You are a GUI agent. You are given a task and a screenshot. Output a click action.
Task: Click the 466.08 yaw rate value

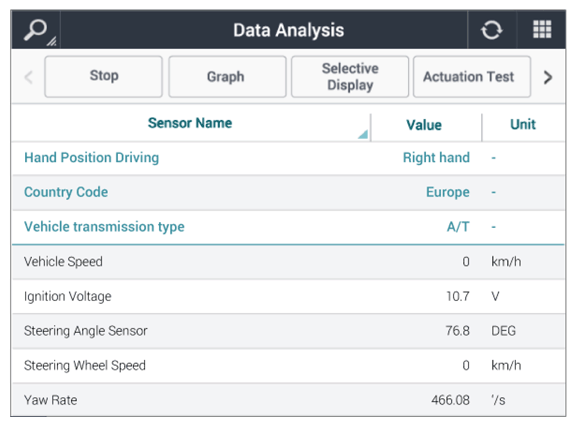coord(450,400)
